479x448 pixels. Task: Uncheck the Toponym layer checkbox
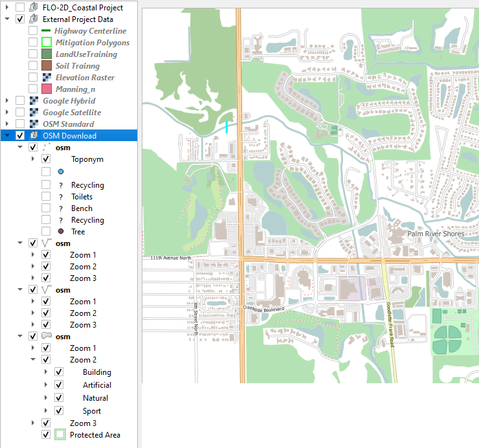point(46,159)
